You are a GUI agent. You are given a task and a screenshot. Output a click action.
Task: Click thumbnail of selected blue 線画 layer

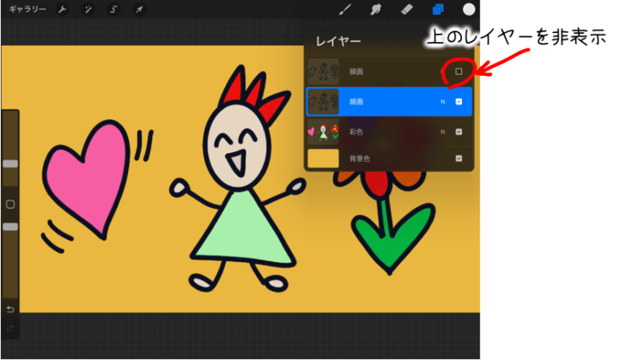click(324, 101)
